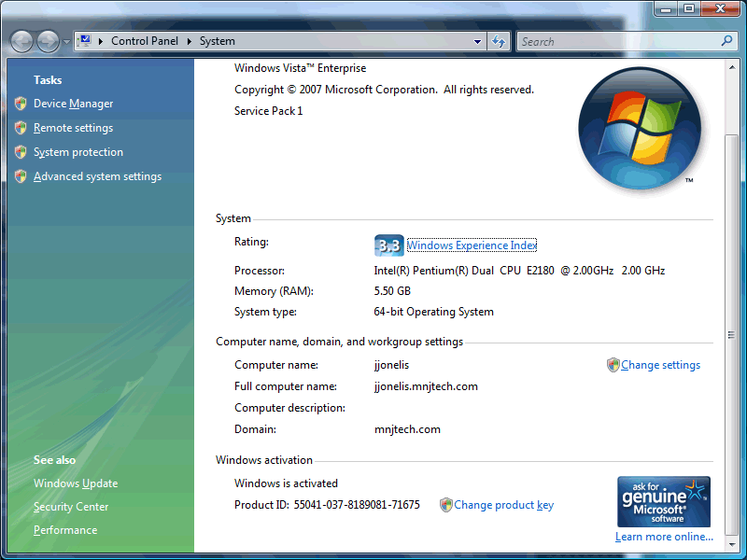
Task: Click the 64-bit Operating System text
Action: [x=433, y=312]
